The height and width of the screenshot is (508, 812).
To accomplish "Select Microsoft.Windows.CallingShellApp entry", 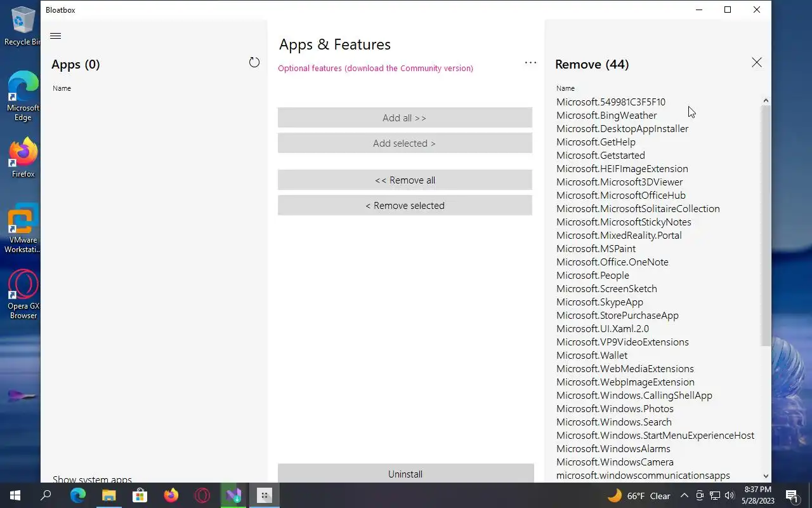I will tap(634, 395).
